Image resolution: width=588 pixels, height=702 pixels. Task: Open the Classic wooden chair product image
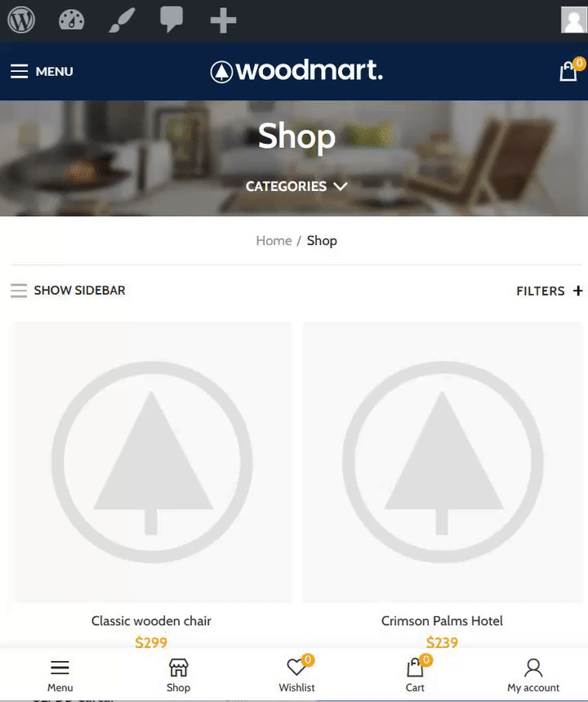coord(152,462)
